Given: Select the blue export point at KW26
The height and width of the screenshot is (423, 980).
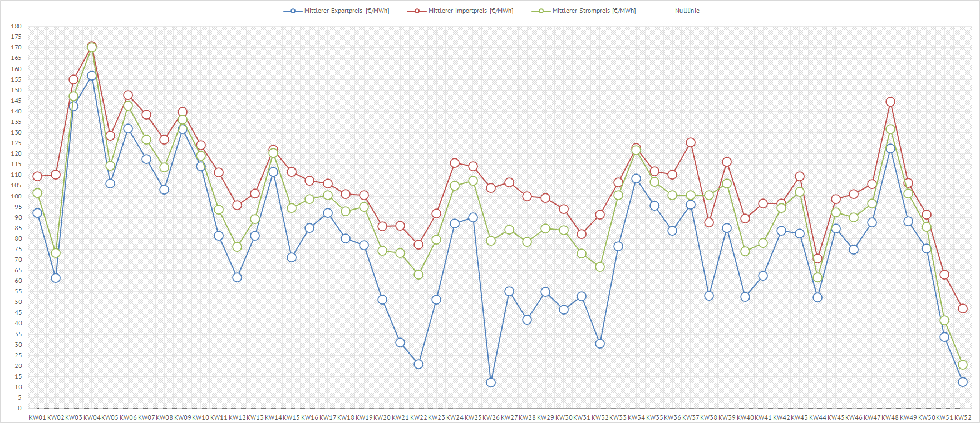Looking at the screenshot, I should click(x=491, y=382).
